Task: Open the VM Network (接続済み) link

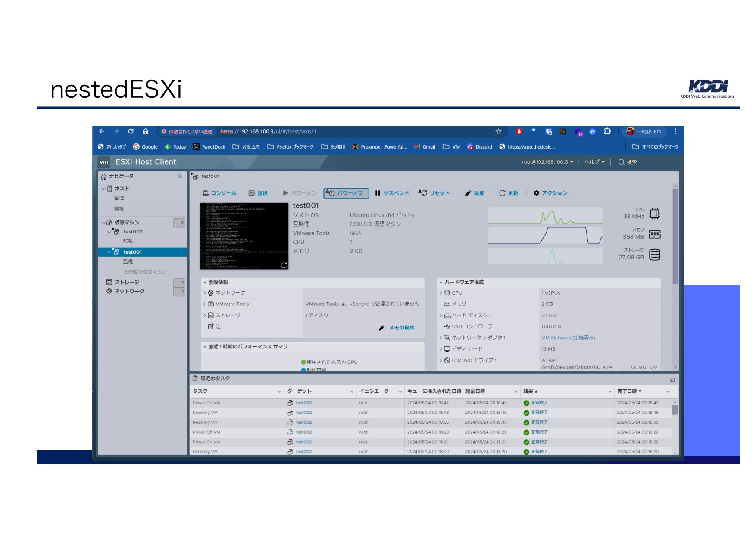Action: click(568, 338)
